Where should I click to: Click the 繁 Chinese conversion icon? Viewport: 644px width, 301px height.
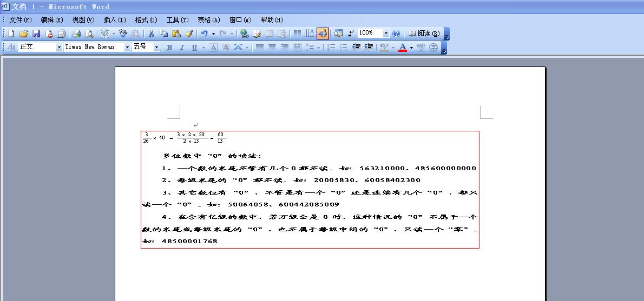tap(105, 34)
